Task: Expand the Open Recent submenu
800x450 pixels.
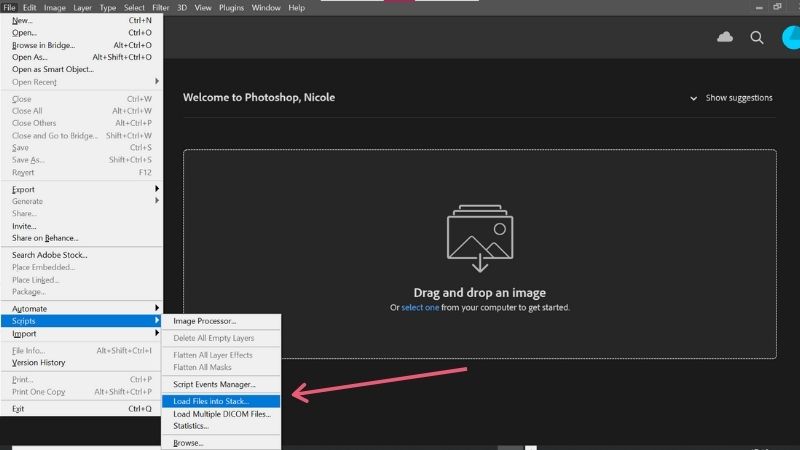Action: 82,82
